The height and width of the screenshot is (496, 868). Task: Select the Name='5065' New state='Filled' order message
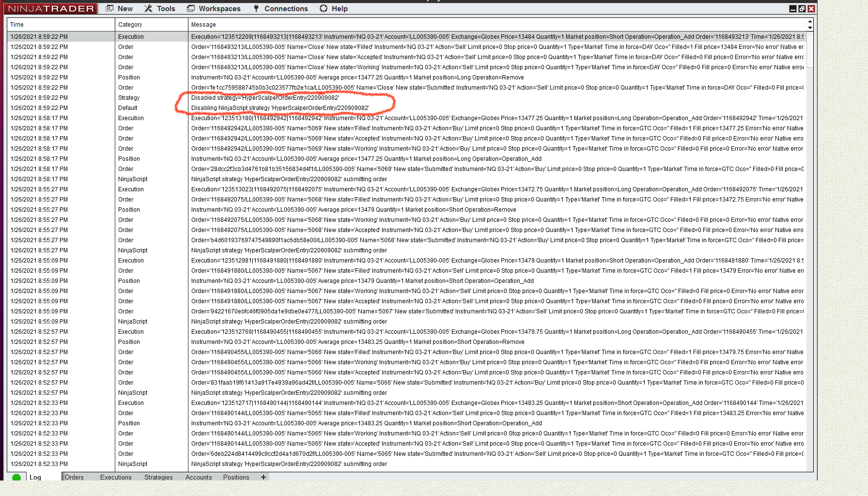point(497,413)
